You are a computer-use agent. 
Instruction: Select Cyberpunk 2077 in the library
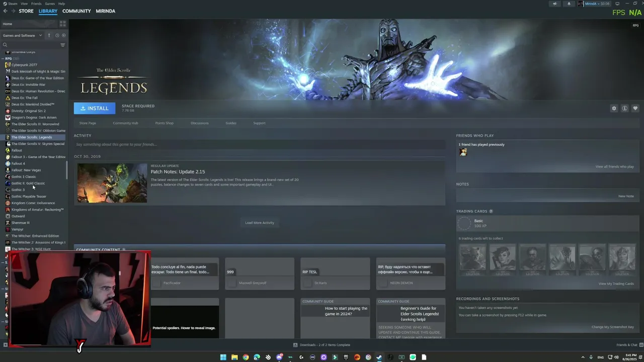tap(24, 65)
